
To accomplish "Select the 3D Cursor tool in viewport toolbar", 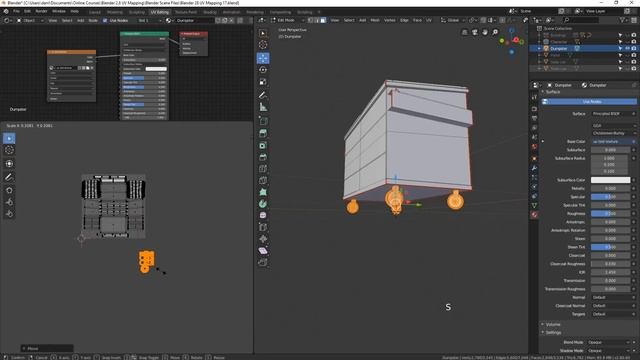I will click(x=263, y=44).
